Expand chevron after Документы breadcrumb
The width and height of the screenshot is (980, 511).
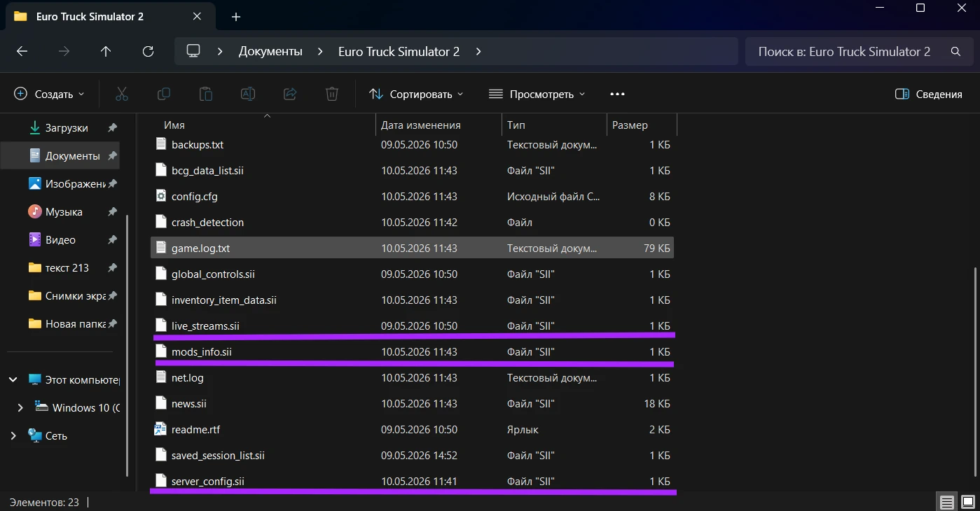coord(320,51)
